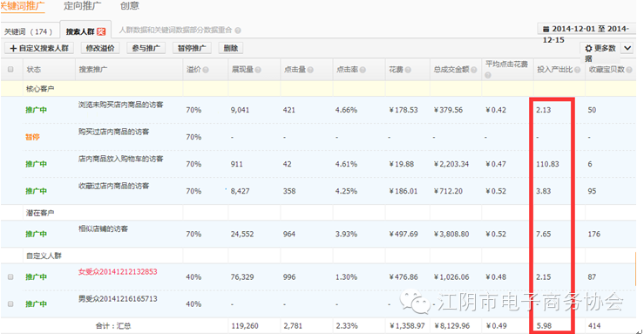644x334 pixels.
Task: Open the date range picker 2014-12-01
Action: pyautogui.click(x=586, y=29)
